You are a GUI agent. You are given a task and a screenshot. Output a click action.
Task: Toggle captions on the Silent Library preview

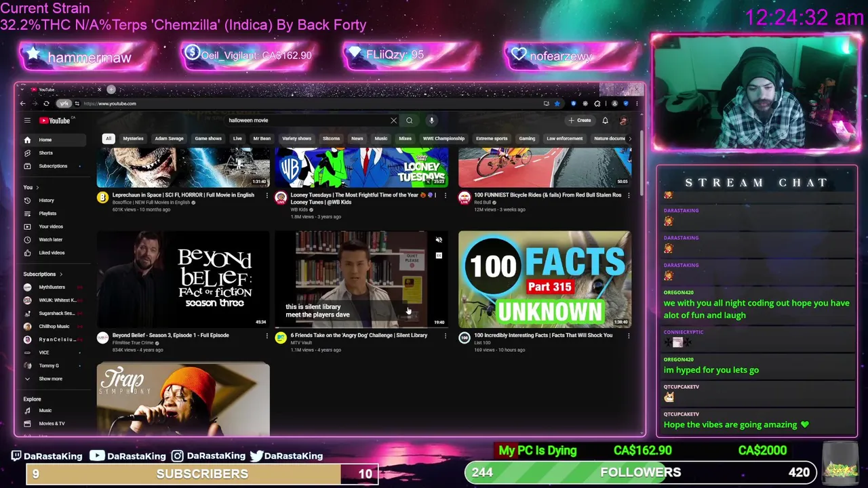pyautogui.click(x=439, y=256)
